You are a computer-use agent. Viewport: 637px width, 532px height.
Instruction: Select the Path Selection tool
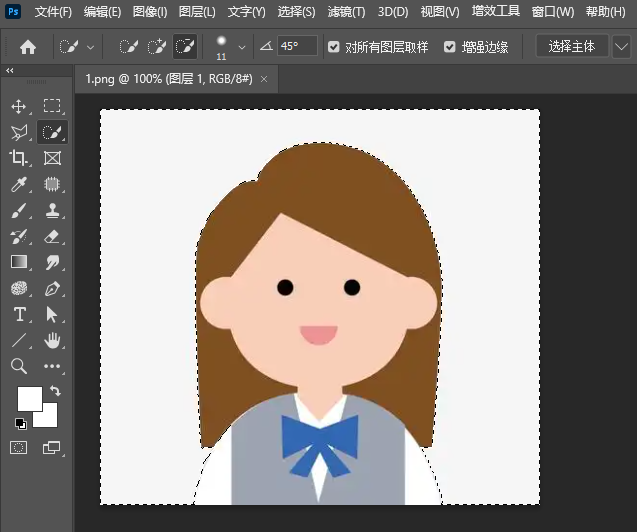(x=52, y=315)
